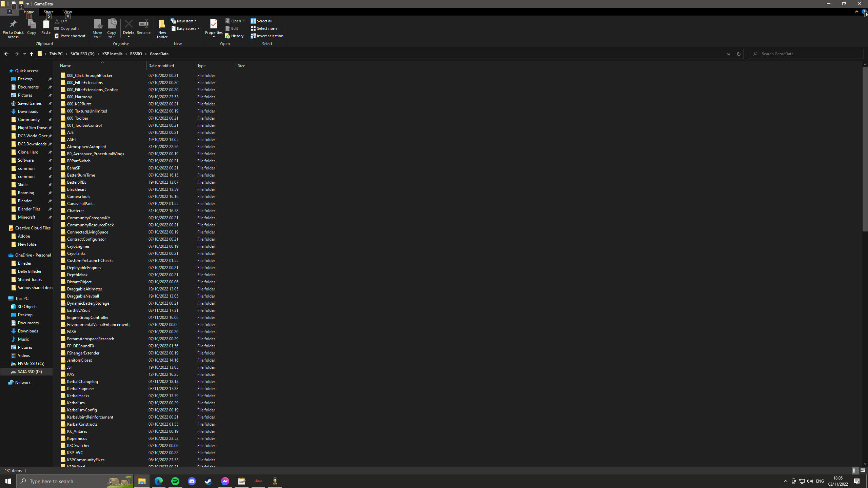Switch to large thumbnails view toggle

[863, 470]
